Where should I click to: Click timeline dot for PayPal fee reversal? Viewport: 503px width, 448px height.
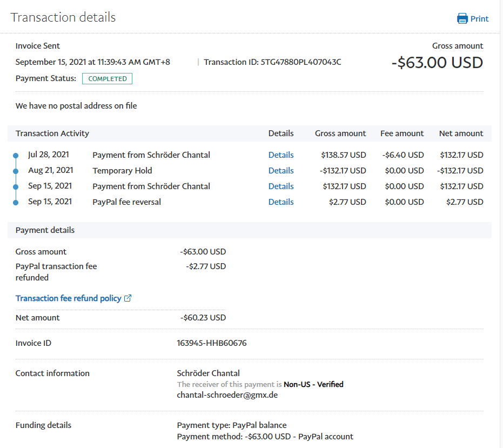(16, 203)
